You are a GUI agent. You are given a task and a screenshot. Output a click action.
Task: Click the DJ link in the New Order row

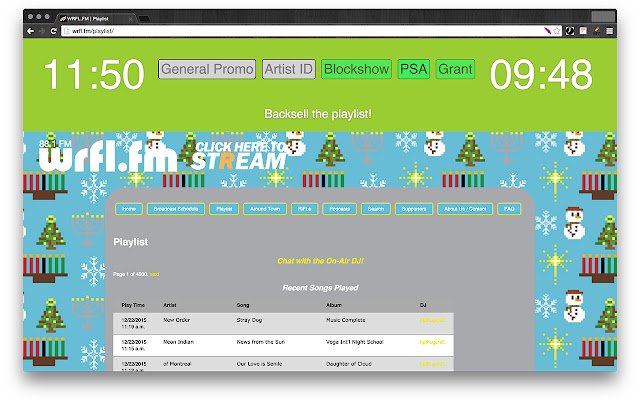[432, 320]
